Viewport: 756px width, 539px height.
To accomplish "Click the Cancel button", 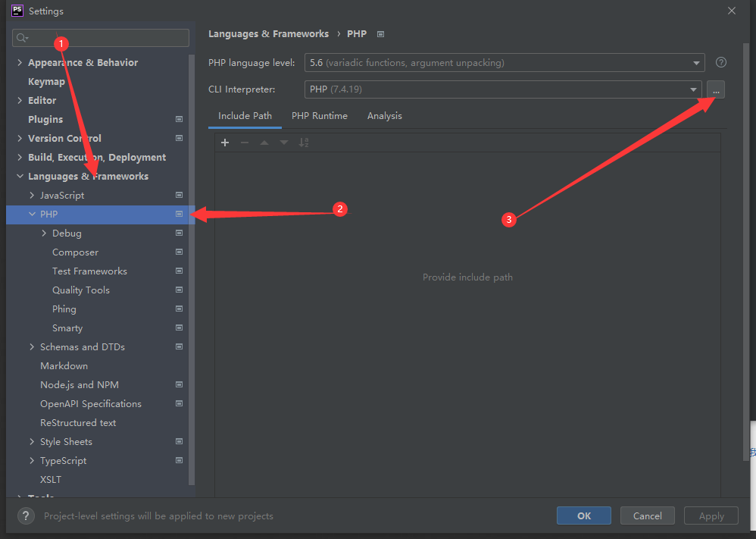I will click(647, 515).
